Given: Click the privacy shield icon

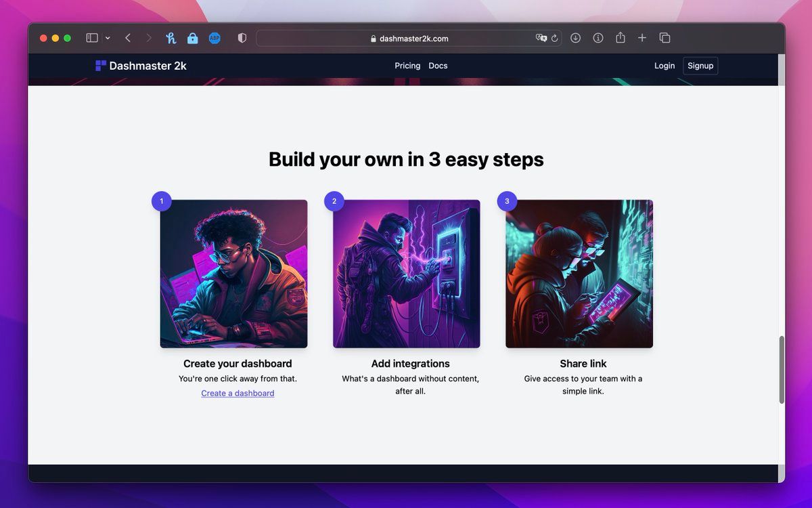Looking at the screenshot, I should click(242, 39).
